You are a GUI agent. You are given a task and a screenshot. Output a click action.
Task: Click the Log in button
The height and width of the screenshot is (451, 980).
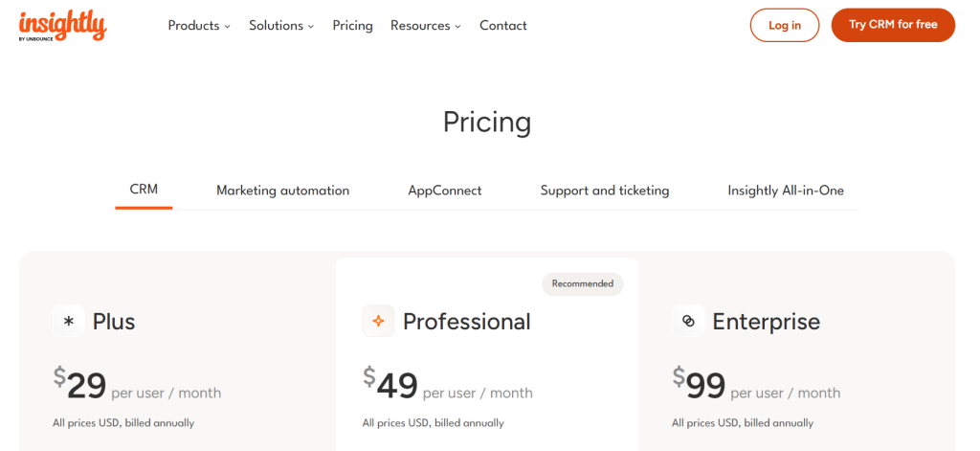[x=785, y=25]
